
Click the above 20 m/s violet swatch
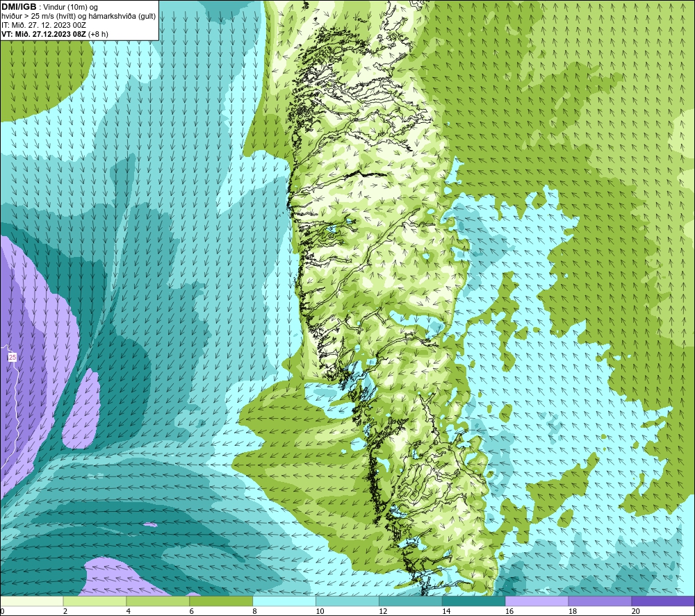coord(663,601)
